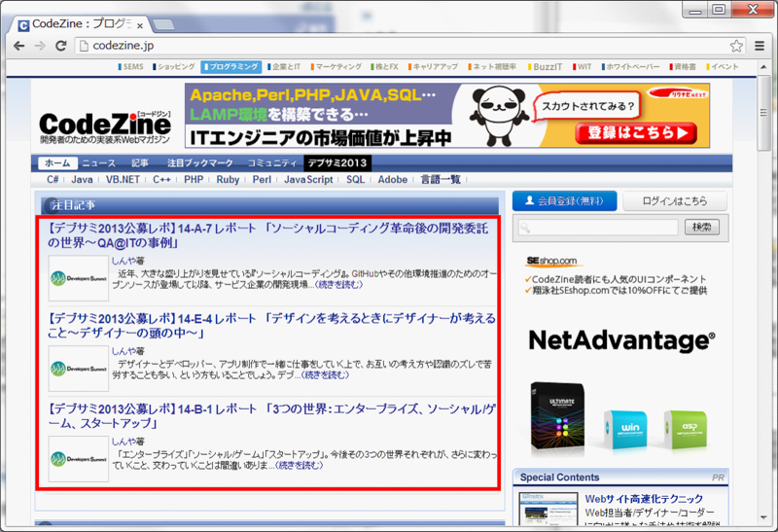Select the プログラミング network tab
This screenshot has height=532, width=778.
click(x=231, y=66)
